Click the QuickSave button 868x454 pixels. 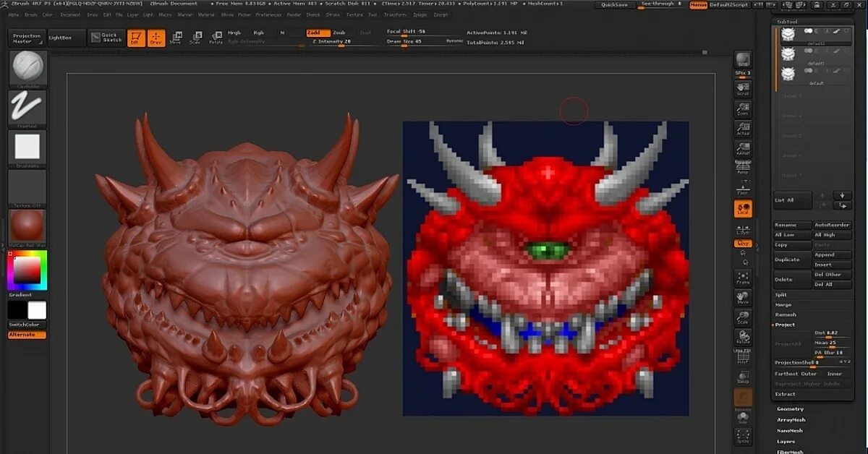(x=615, y=4)
